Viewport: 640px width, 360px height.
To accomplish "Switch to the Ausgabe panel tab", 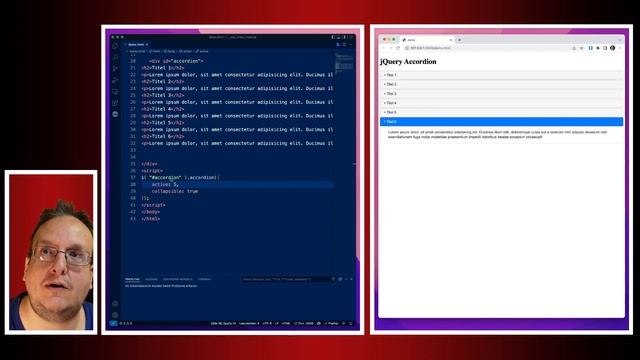I will 151,279.
